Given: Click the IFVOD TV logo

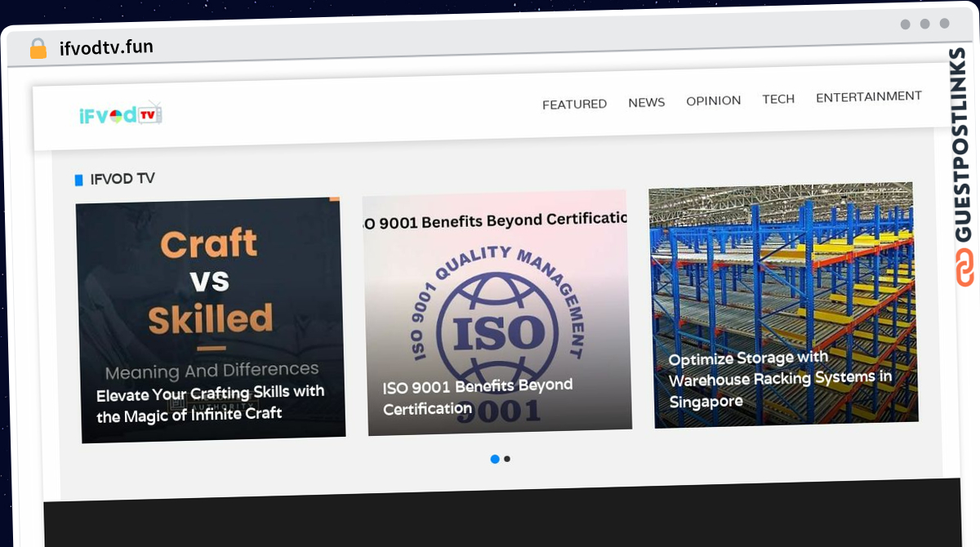Looking at the screenshot, I should [121, 114].
